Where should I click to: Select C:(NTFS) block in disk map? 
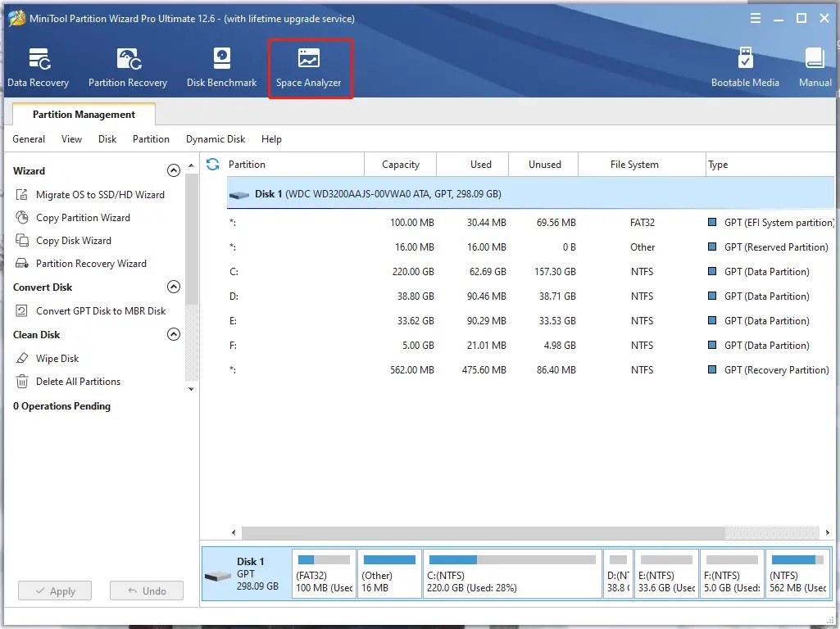coord(513,574)
